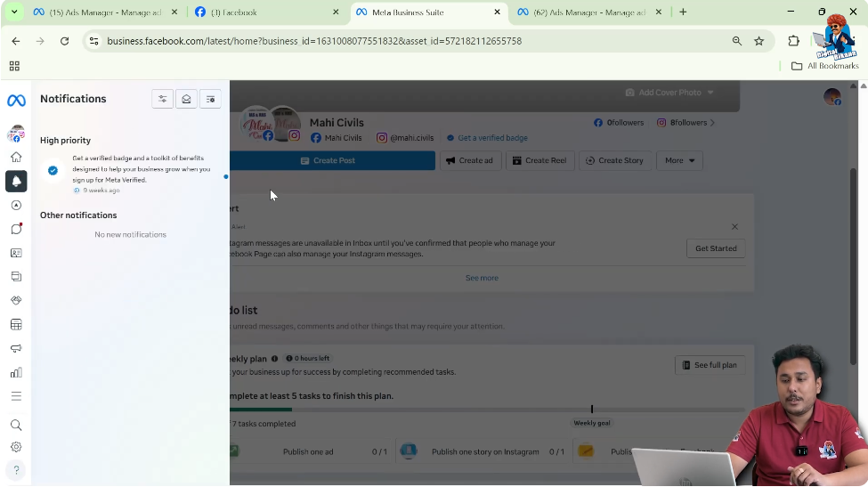Click top-right profile avatar

832,97
